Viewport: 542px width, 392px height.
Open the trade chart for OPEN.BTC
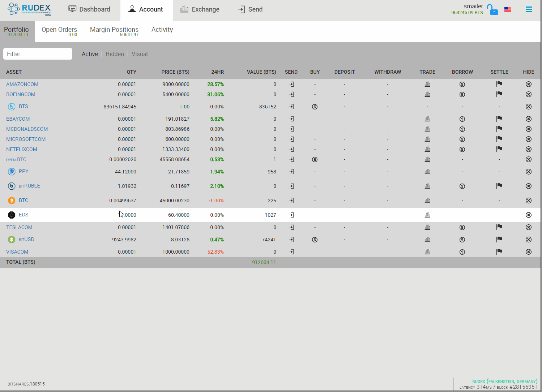click(427, 159)
